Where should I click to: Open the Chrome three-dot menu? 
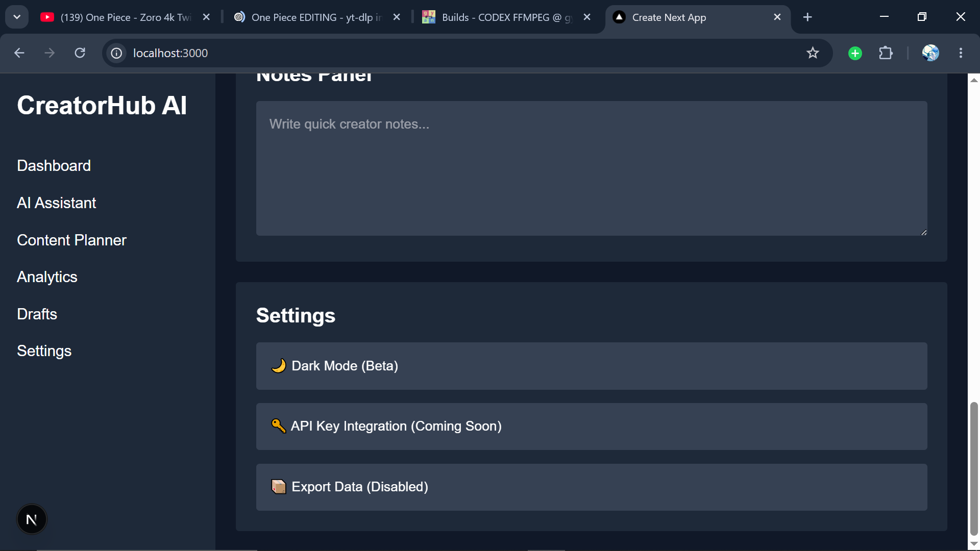point(961,53)
